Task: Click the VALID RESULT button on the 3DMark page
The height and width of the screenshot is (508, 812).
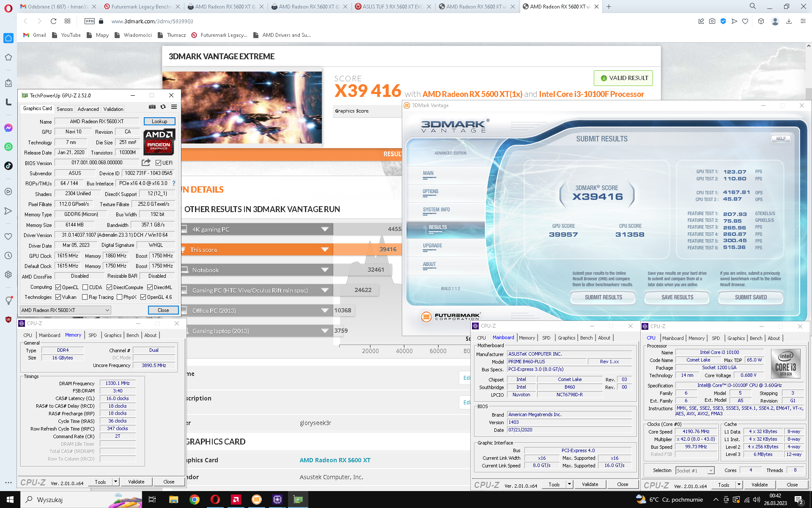Action: click(x=623, y=78)
